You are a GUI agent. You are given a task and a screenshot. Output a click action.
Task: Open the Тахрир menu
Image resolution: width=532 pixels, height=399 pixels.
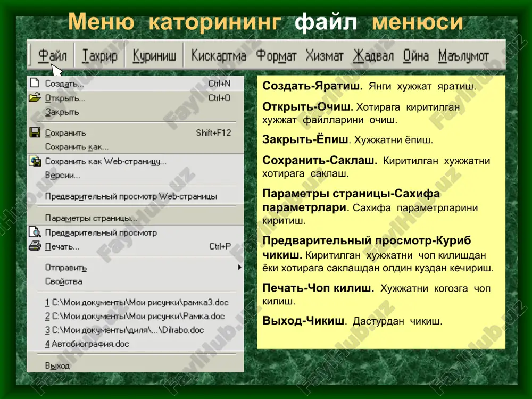pyautogui.click(x=100, y=56)
